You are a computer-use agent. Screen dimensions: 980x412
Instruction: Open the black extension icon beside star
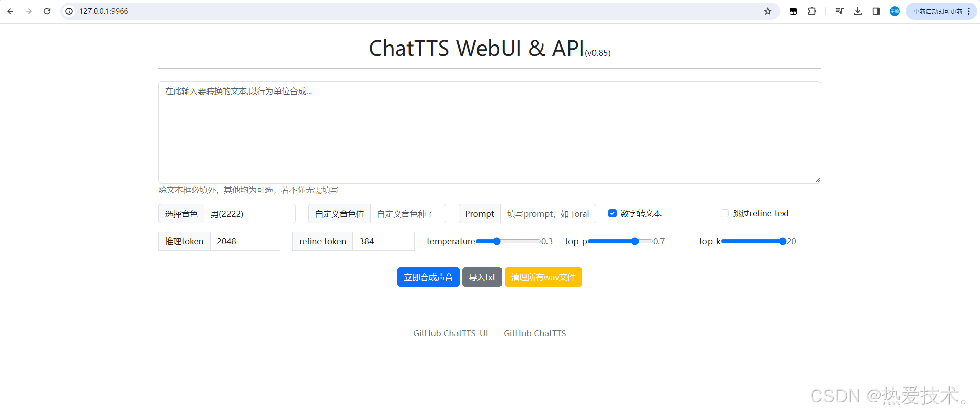(793, 11)
